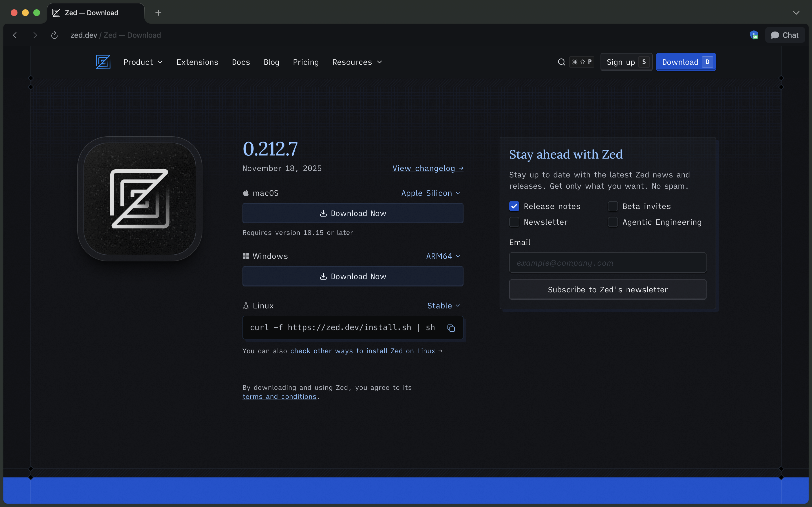Copy the Linux install command
The height and width of the screenshot is (507, 812).
[x=451, y=328]
